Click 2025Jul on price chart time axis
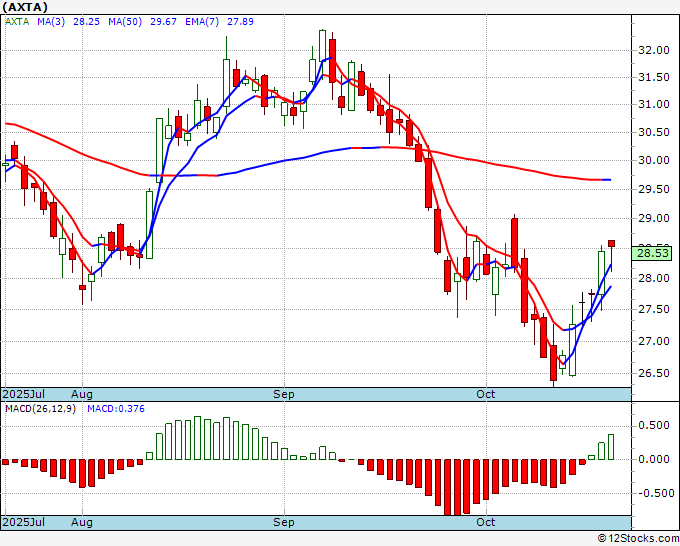Viewport: 680px width, 546px height. pos(24,394)
